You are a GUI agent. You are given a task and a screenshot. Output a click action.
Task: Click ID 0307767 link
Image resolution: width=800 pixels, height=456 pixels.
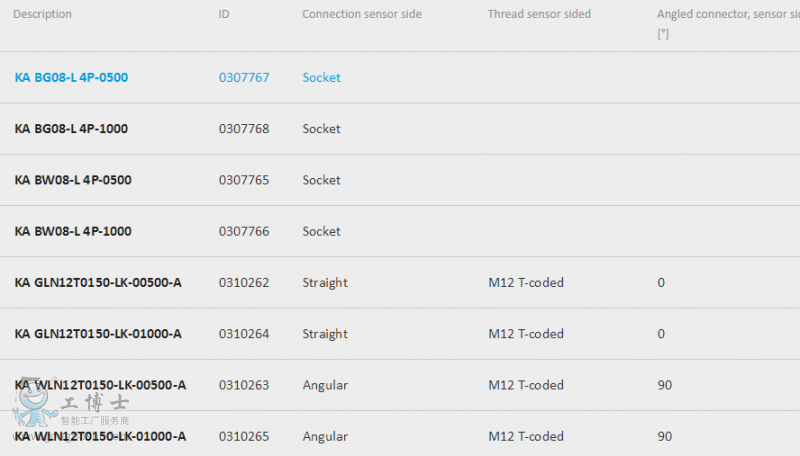tap(244, 78)
